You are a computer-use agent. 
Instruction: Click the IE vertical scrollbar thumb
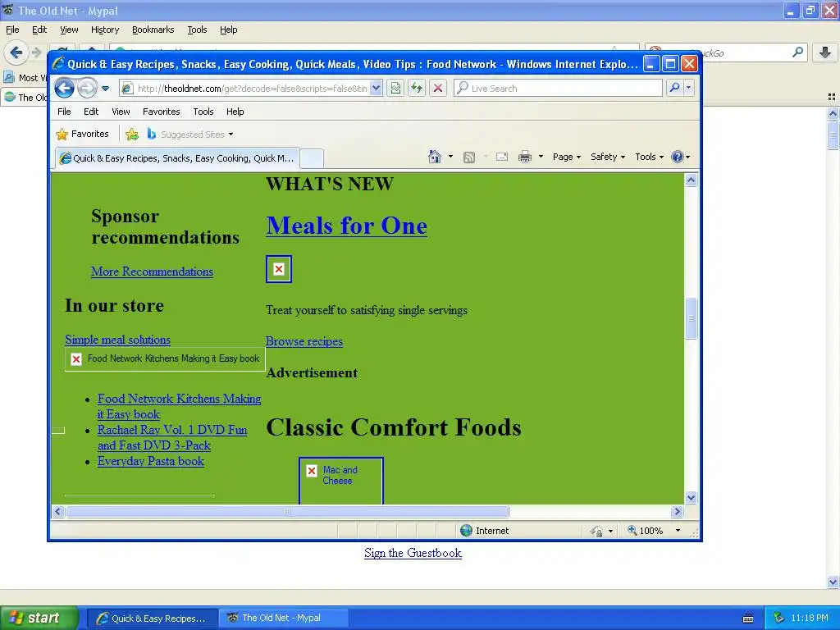[691, 318]
